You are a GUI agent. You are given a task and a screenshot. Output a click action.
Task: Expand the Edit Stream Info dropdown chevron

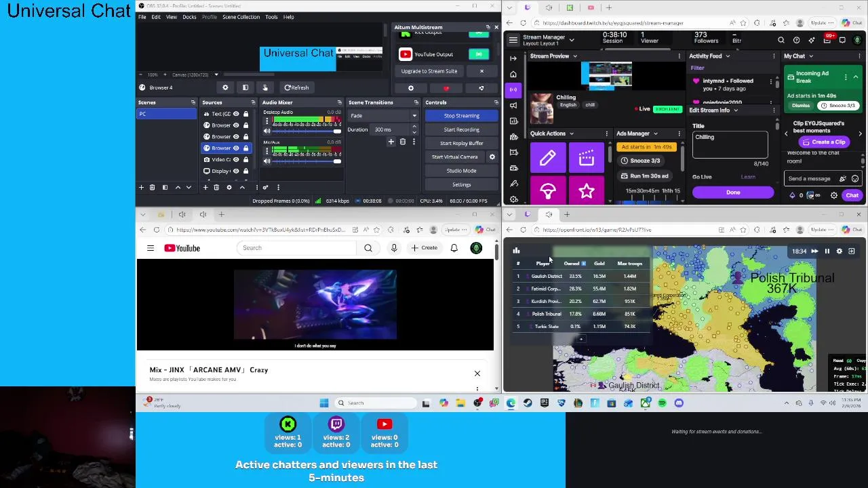(x=736, y=110)
